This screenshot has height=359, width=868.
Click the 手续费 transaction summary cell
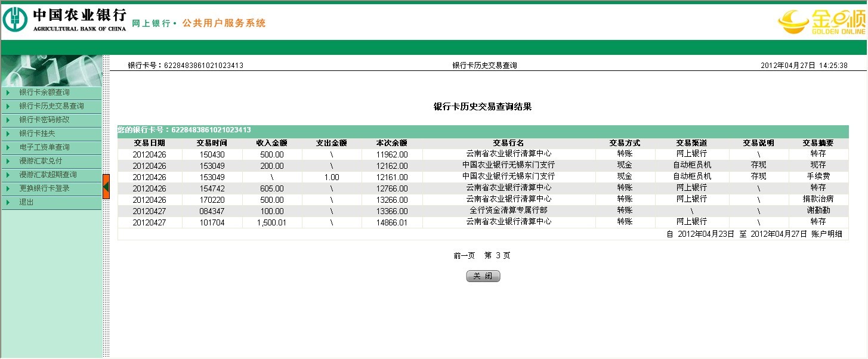[818, 177]
